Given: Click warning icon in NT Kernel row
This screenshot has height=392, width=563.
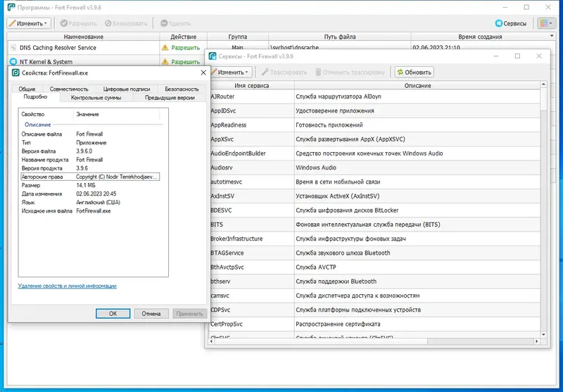Looking at the screenshot, I should tap(165, 62).
